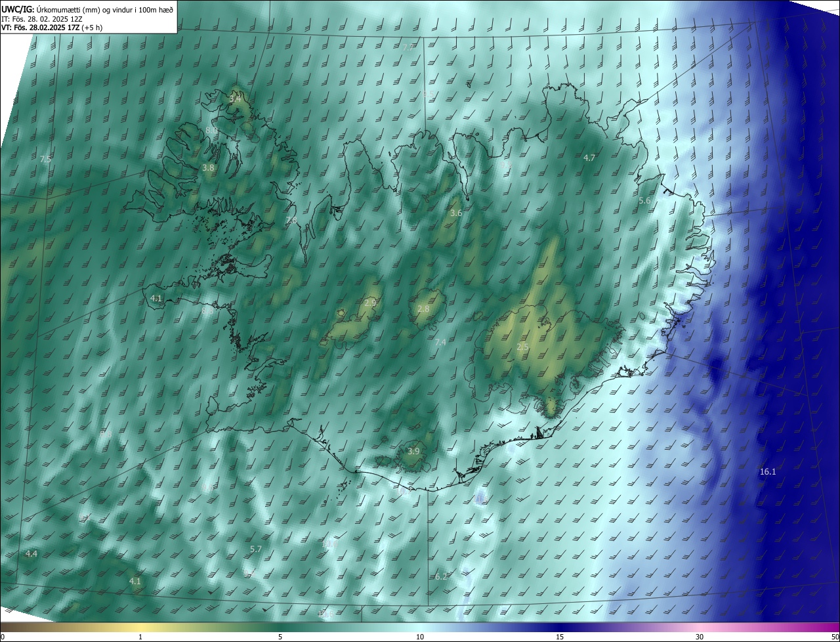Click the 4.4 value label on the map
The height and width of the screenshot is (642, 840).
tap(31, 554)
